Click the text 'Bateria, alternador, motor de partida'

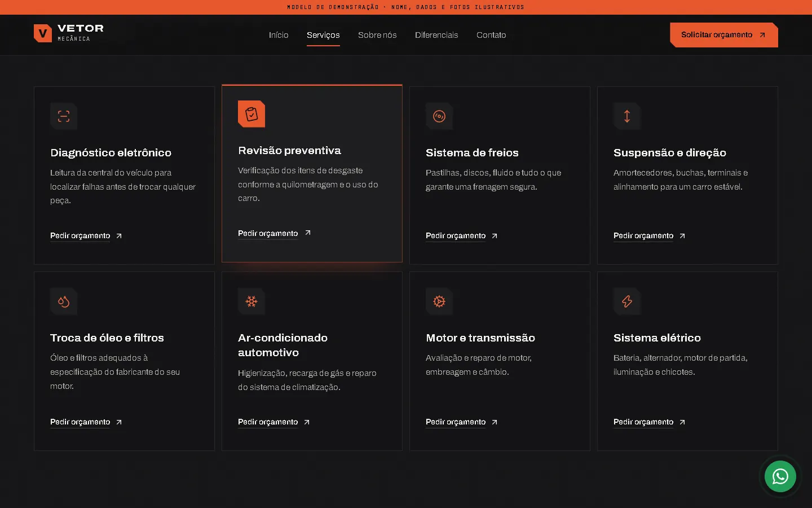point(681,358)
